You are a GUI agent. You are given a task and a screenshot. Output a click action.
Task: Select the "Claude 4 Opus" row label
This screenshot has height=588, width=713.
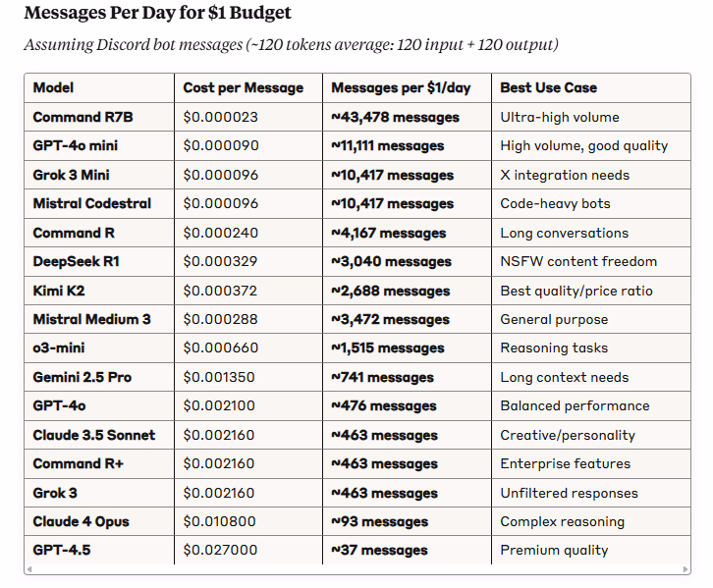pyautogui.click(x=81, y=521)
